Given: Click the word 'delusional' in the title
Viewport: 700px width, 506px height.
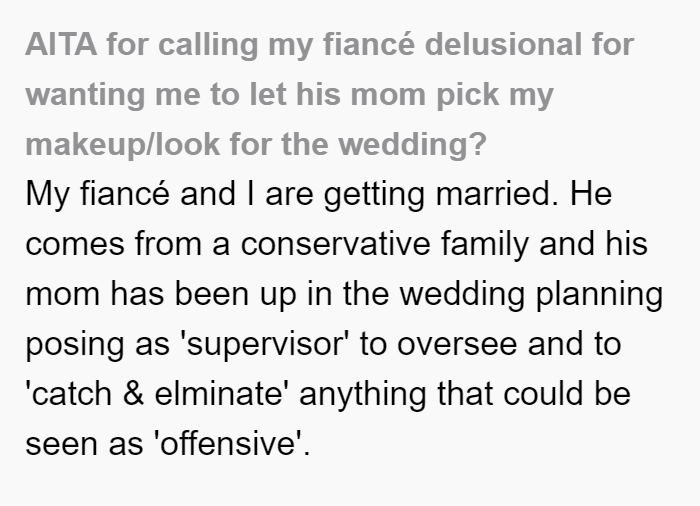Looking at the screenshot, I should tap(503, 45).
